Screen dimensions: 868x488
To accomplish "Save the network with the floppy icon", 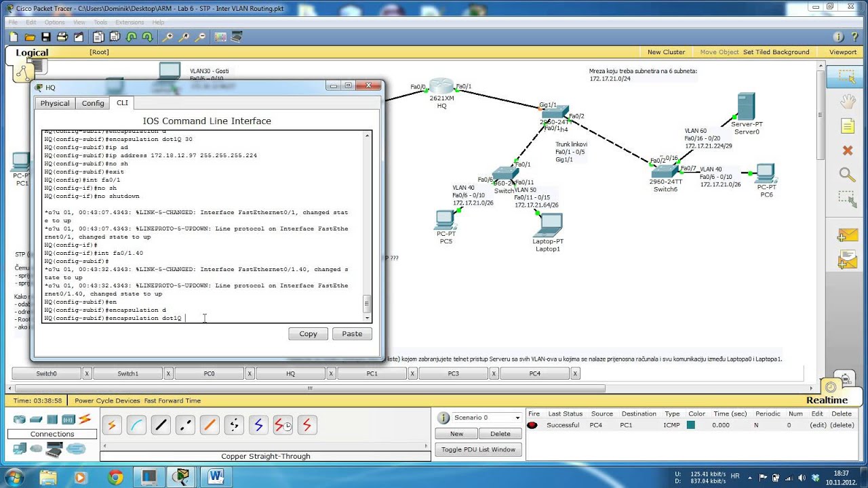I will tap(46, 37).
